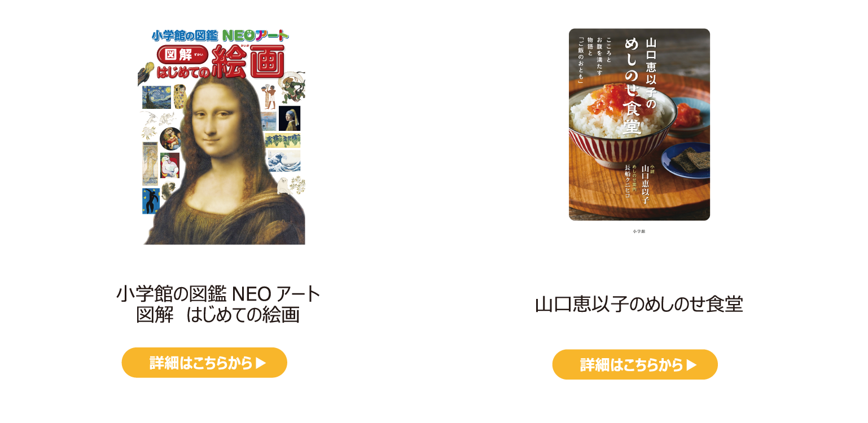Image resolution: width=868 pixels, height=423 pixels.
Task: Click the blue Matisse figure thumbnail on the cover
Action: pos(151,201)
